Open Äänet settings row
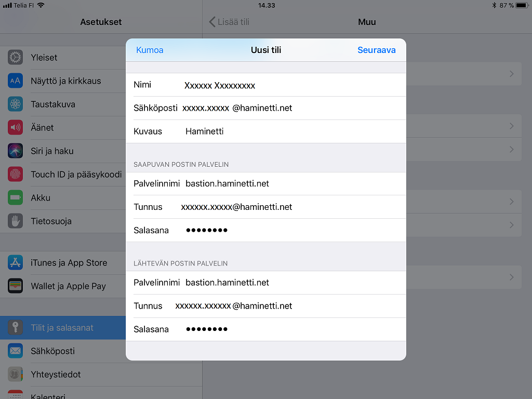Viewport: 532px width, 399px height. tap(63, 128)
